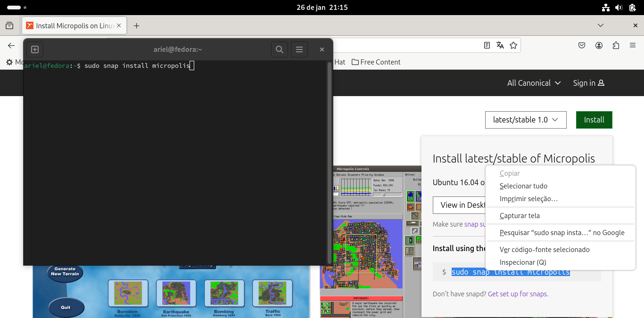The image size is (644, 318).
Task: Open the terminal hamburger menu
Action: pos(299,49)
